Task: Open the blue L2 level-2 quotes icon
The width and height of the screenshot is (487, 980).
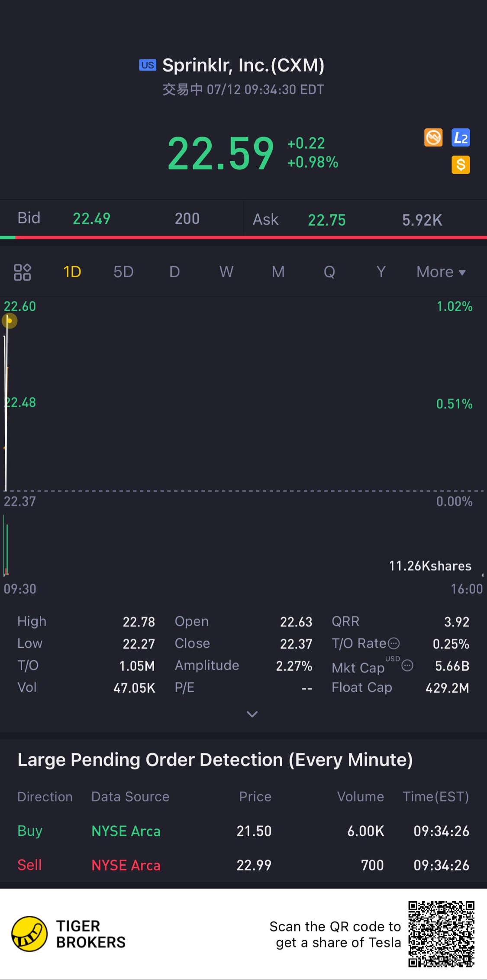Action: [x=461, y=138]
